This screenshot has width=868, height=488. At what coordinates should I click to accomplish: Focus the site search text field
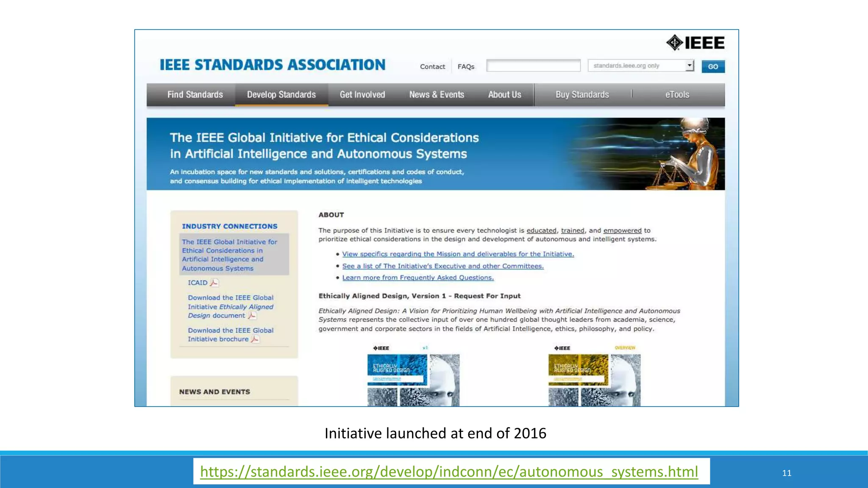coord(533,66)
